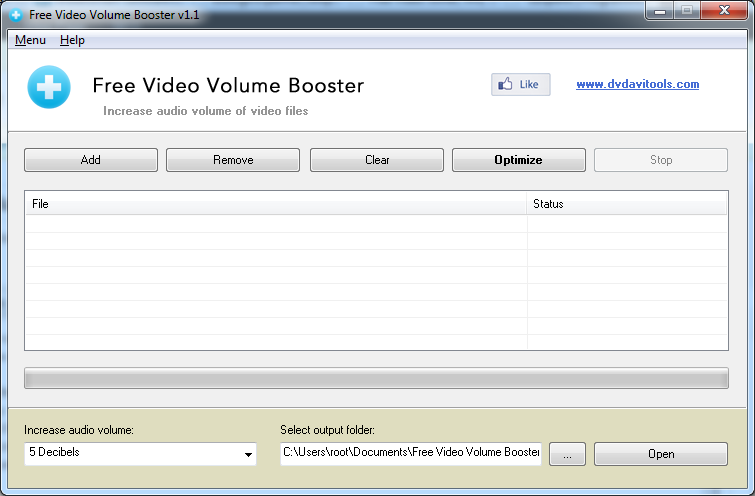Visit the www.dvdavitools.com link
The image size is (755, 496).
click(637, 85)
